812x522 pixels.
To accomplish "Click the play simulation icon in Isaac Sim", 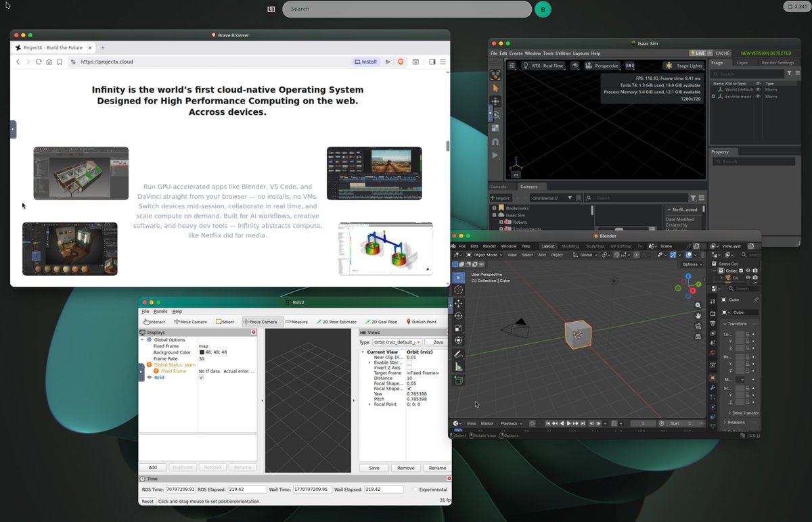I will 495,156.
